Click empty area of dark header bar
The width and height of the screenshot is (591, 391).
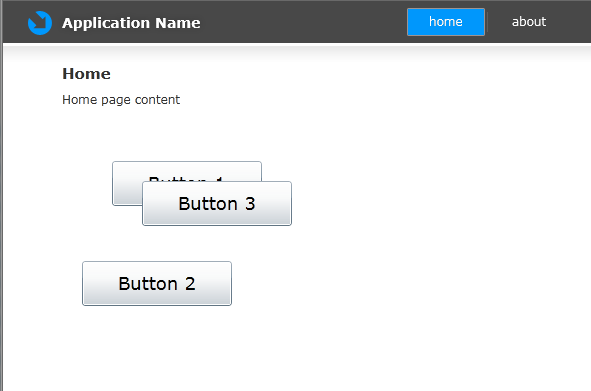pos(302,22)
